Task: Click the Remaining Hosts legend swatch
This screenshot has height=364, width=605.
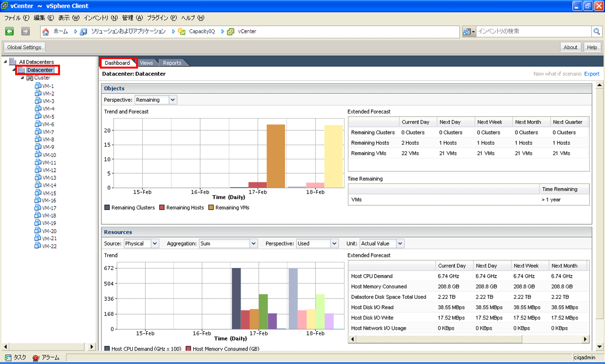Action: pyautogui.click(x=162, y=208)
